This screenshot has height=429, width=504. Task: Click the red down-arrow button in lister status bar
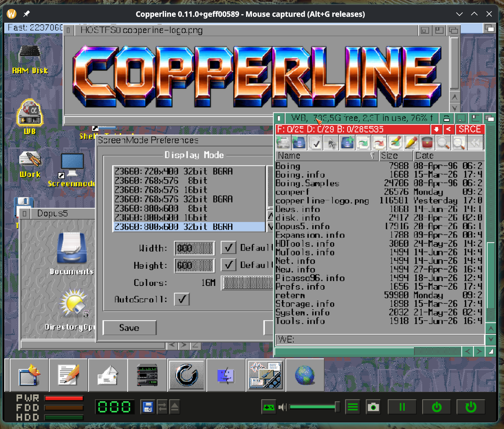(x=436, y=129)
